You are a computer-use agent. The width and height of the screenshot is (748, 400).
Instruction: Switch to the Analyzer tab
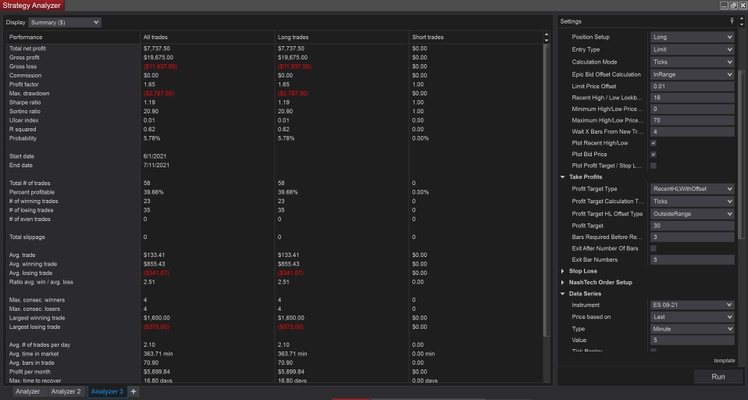27,392
